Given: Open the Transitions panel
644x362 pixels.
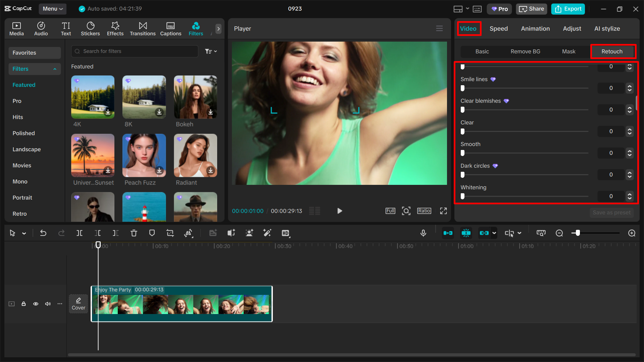Looking at the screenshot, I should click(x=143, y=29).
